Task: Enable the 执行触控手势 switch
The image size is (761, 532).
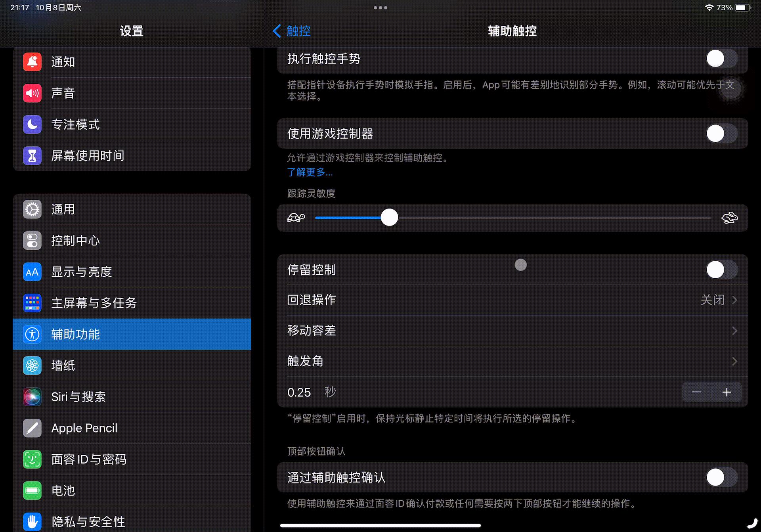Action: coord(721,58)
